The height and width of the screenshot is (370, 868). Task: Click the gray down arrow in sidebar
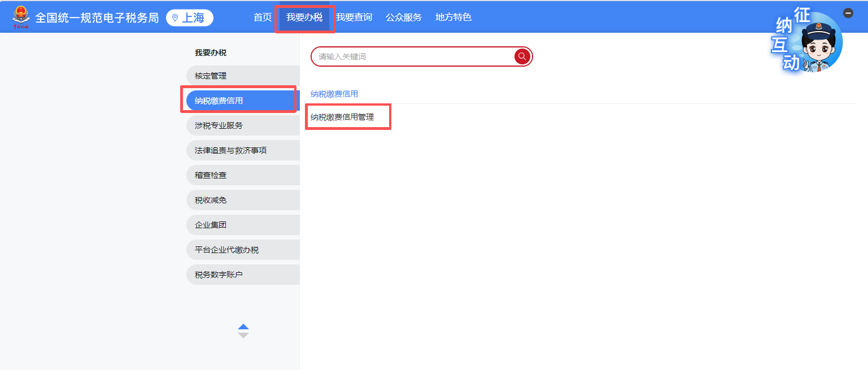[243, 336]
